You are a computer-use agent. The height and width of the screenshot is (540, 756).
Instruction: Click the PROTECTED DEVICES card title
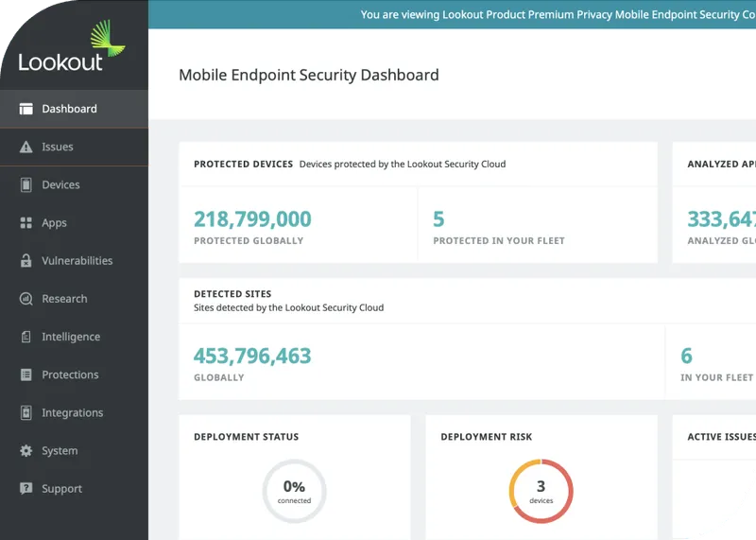coord(244,164)
